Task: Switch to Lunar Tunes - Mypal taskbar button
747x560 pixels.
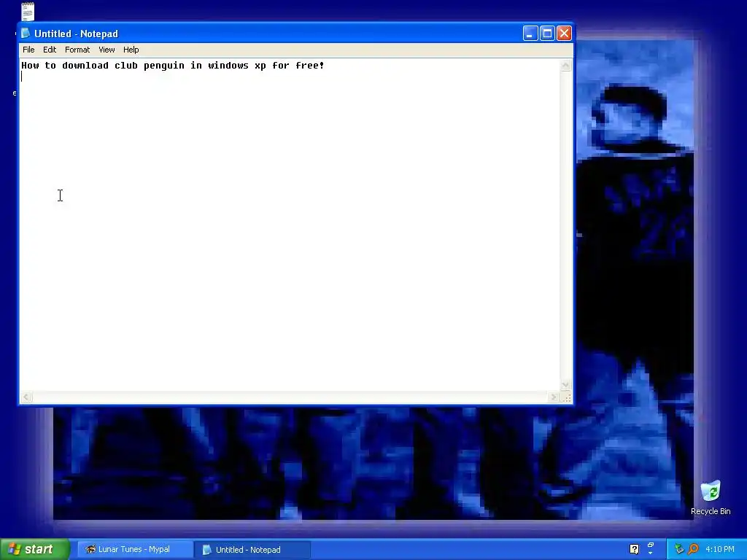Action: (134, 549)
